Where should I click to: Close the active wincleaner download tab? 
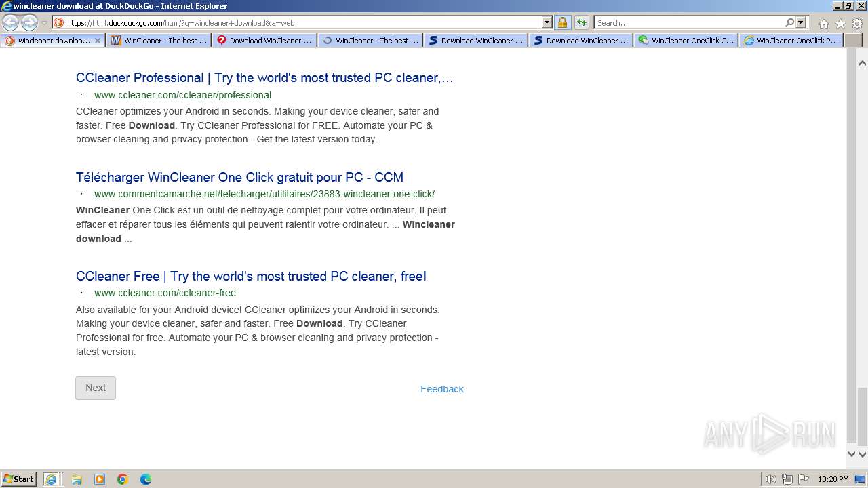(98, 41)
